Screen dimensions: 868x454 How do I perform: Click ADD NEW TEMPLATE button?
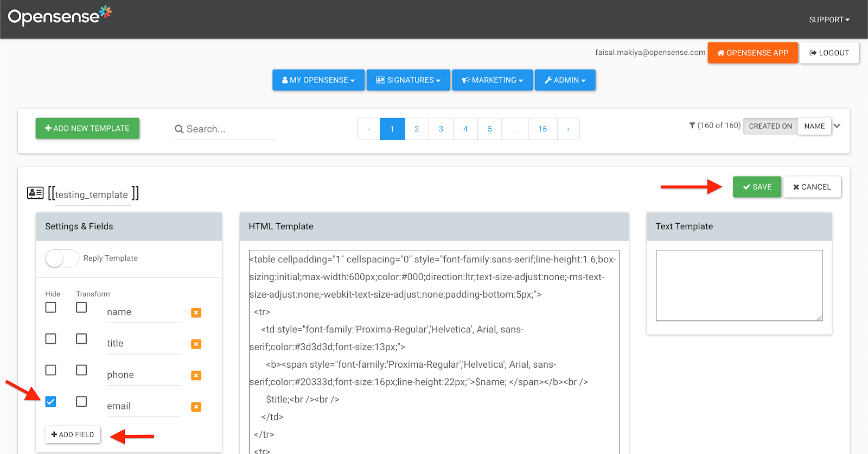tap(87, 128)
